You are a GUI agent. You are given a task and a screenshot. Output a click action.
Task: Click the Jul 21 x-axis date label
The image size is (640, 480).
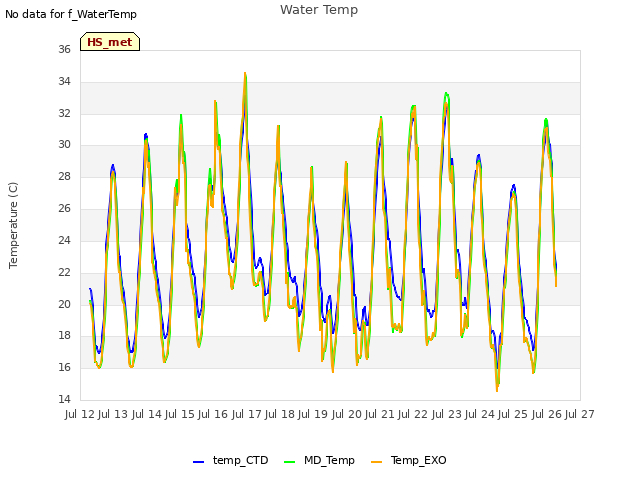pos(380,414)
